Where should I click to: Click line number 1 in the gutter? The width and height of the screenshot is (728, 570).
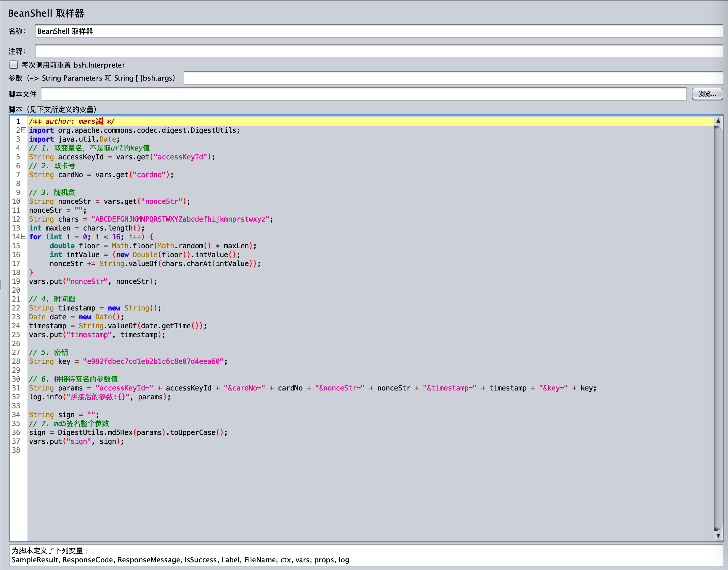point(18,121)
